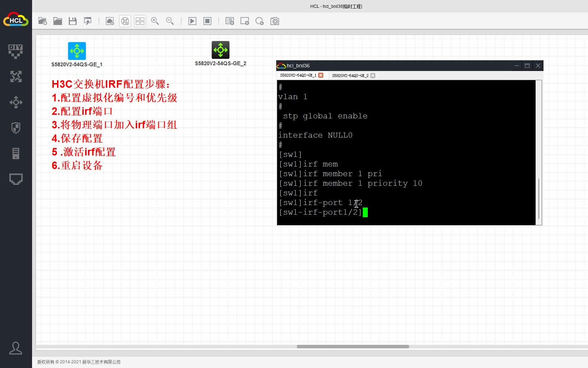Click the S5820V2-54QS-GE_1 device label
The height and width of the screenshot is (368, 588).
click(x=77, y=65)
